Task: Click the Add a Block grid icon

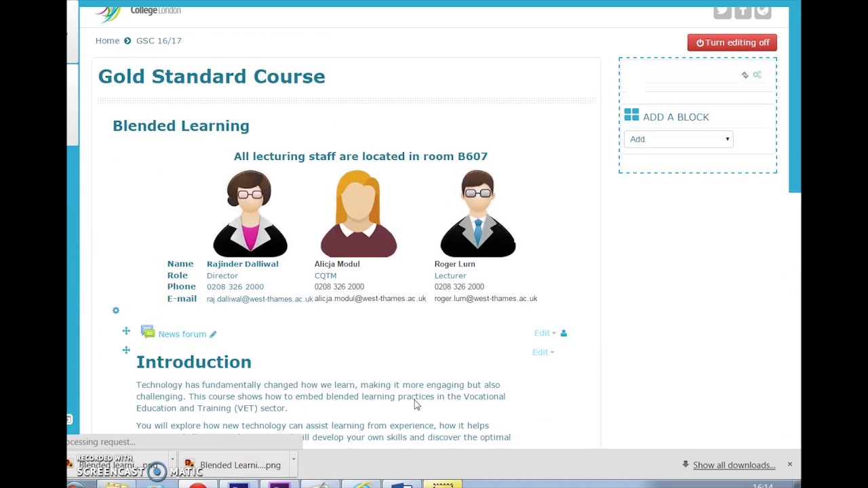Action: coord(631,115)
